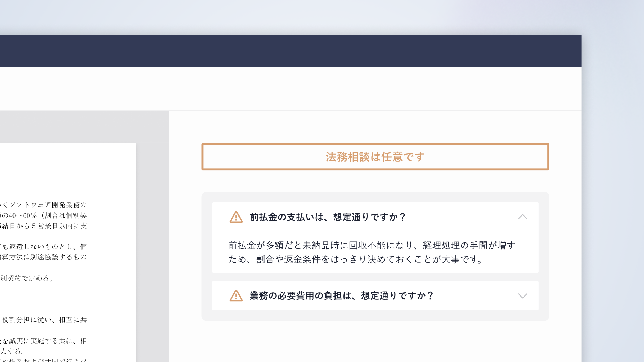This screenshot has width=644, height=362.
Task: Click the line 役割分担に従い、相互に共
Action: coord(43,320)
